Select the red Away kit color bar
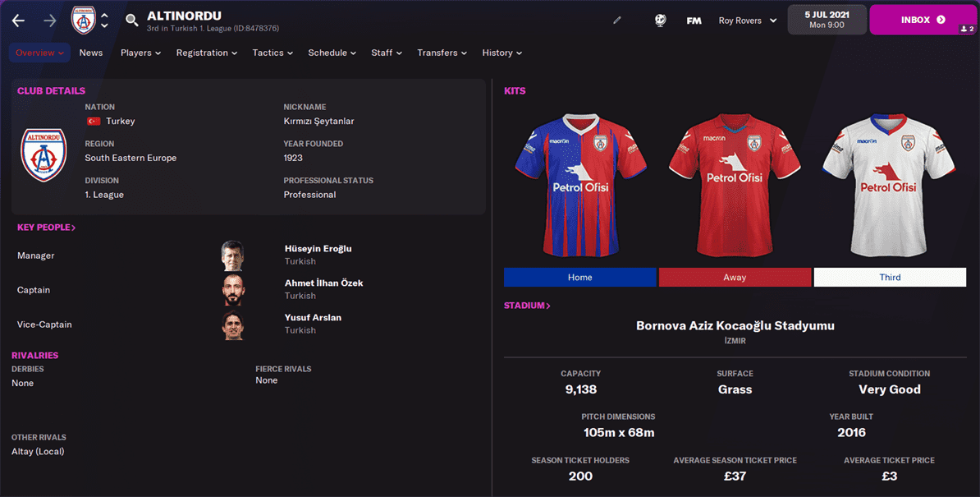The image size is (980, 497). click(x=735, y=277)
